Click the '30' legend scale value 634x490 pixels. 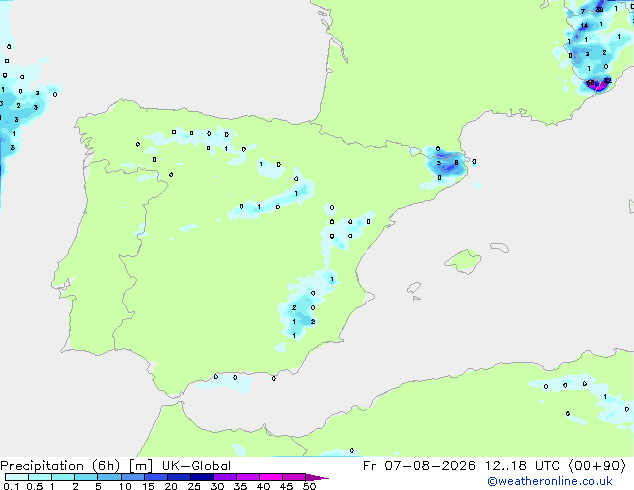(x=217, y=486)
